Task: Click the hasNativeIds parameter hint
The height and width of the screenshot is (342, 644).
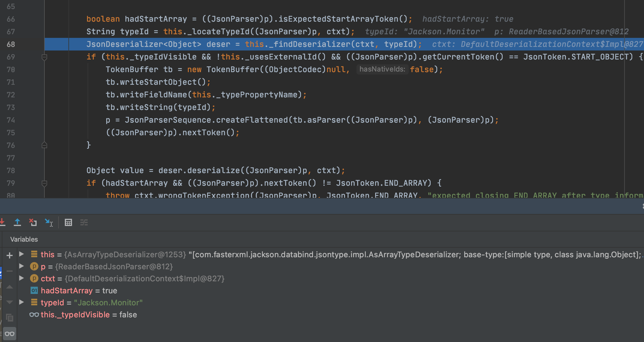Action: [382, 69]
